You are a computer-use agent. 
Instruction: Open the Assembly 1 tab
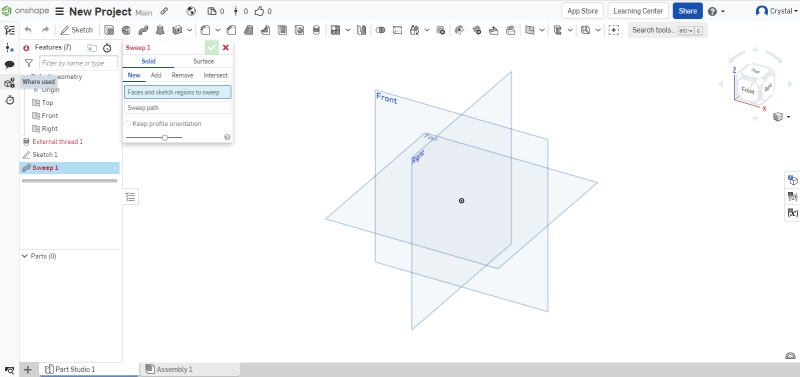click(x=190, y=369)
